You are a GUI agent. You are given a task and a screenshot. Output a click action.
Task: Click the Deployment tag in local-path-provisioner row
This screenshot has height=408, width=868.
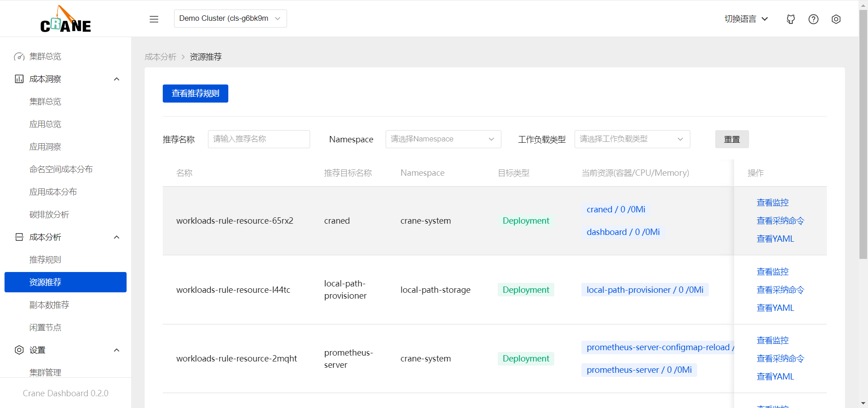[526, 290]
